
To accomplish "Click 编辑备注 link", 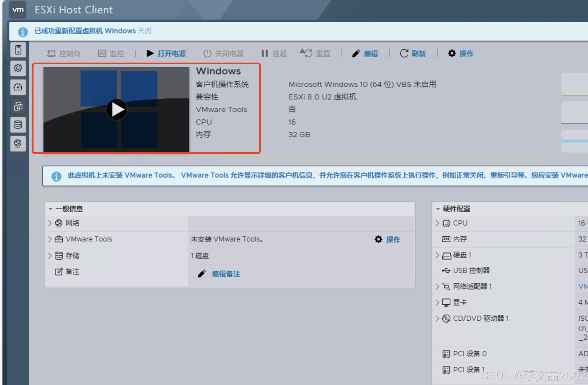I will [x=225, y=274].
